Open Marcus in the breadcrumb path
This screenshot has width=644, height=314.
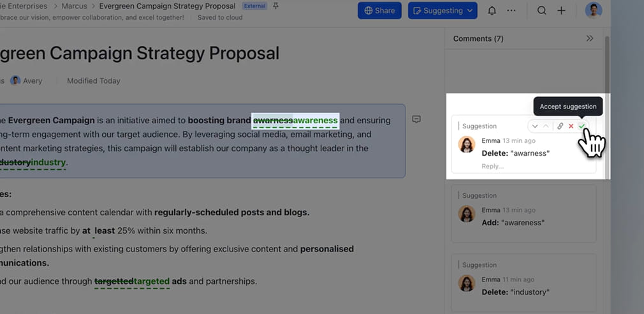74,6
